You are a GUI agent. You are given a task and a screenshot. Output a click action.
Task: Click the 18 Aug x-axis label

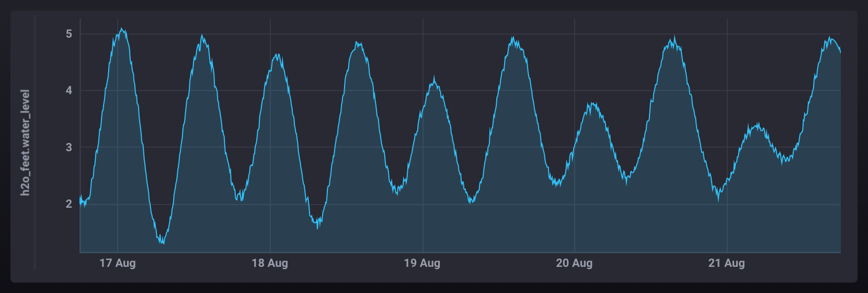270,263
